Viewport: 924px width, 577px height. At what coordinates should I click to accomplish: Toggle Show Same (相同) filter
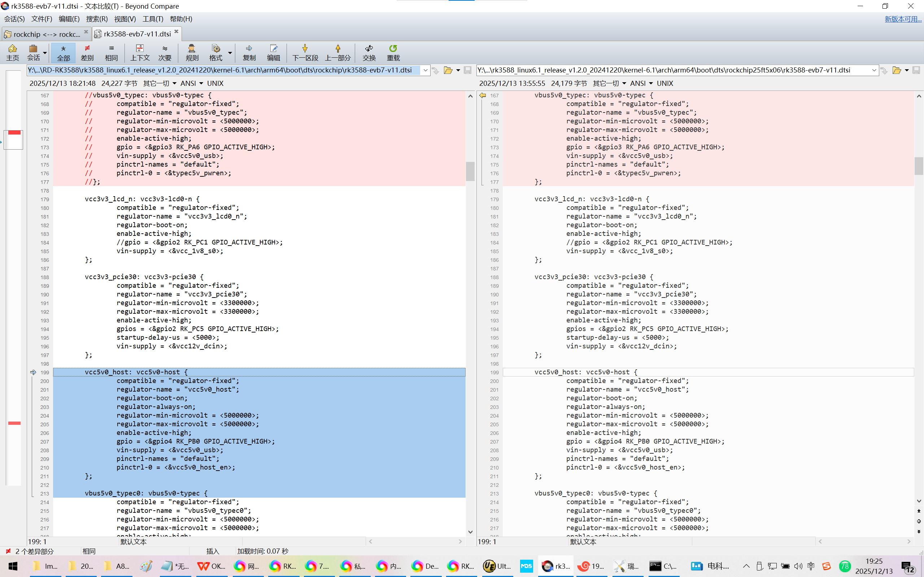tap(111, 52)
